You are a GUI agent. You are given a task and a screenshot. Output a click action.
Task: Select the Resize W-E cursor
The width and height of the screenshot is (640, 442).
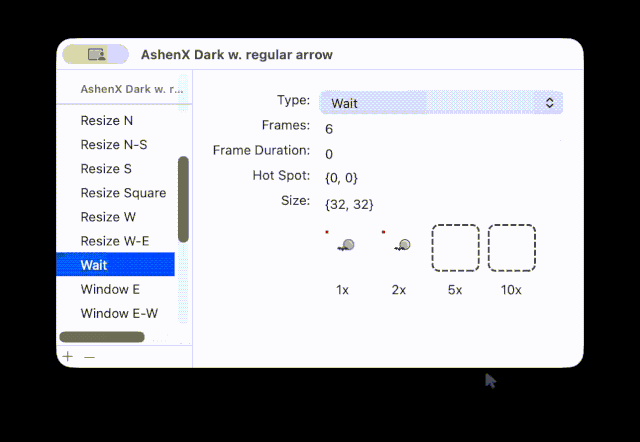[x=116, y=241]
